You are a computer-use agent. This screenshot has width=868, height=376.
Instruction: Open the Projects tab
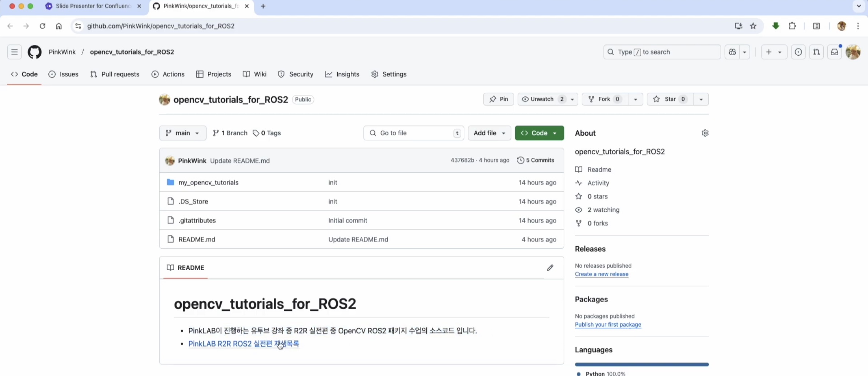(x=214, y=74)
